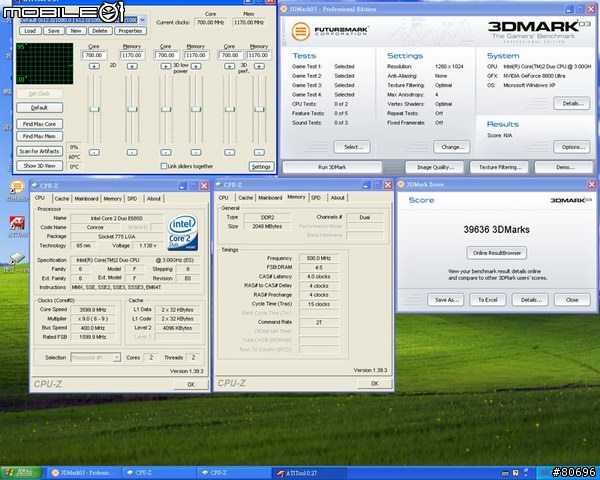Launch the Demo in 3DMark03
The image size is (600, 480).
coord(565,167)
